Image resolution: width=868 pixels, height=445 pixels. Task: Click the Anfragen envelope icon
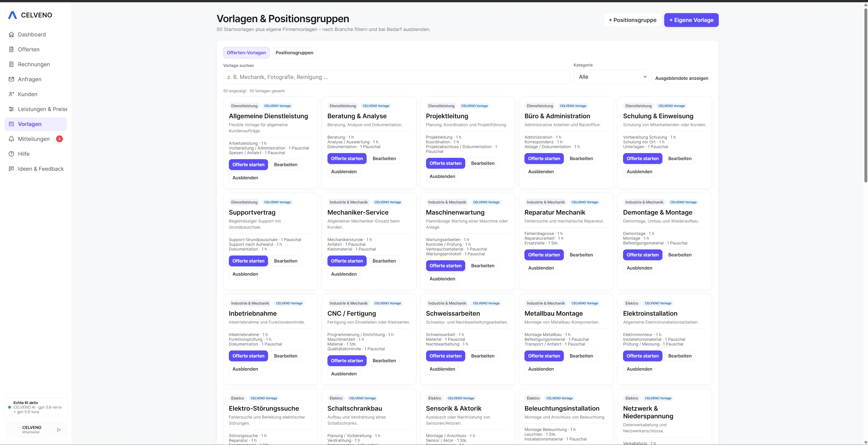[x=12, y=79]
